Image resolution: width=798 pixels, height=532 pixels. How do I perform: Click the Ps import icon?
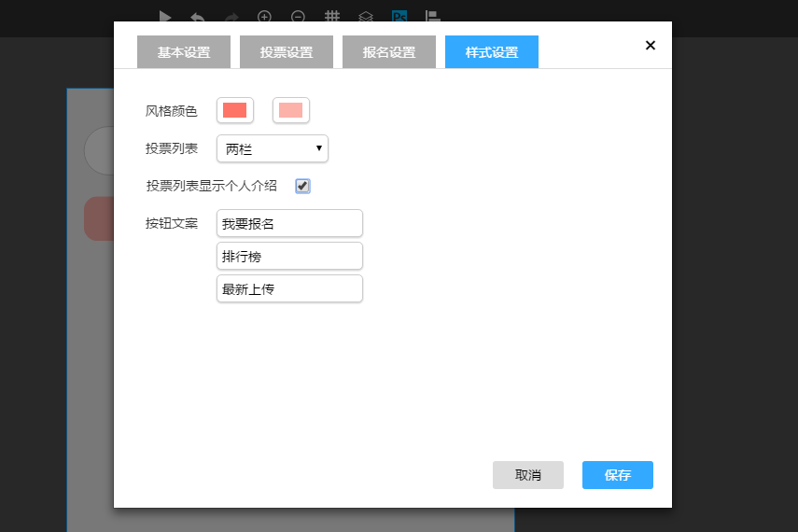399,16
